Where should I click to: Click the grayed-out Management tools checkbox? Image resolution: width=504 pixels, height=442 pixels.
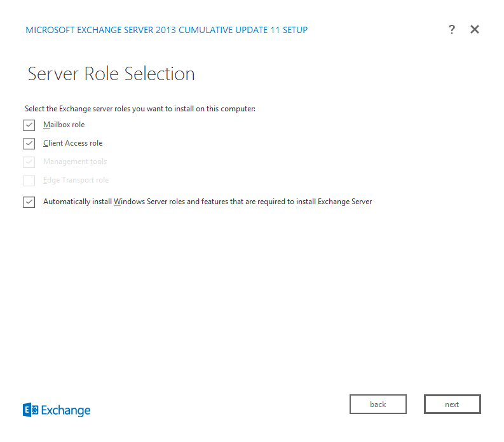pos(29,162)
